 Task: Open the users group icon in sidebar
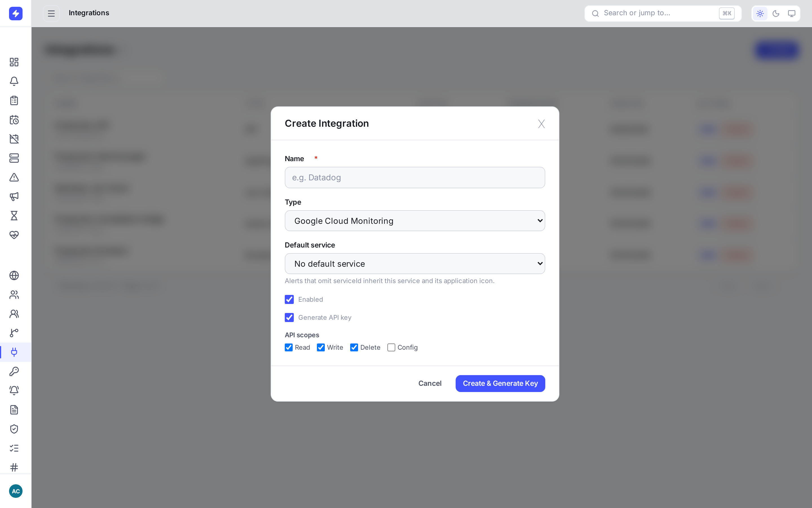tap(14, 295)
